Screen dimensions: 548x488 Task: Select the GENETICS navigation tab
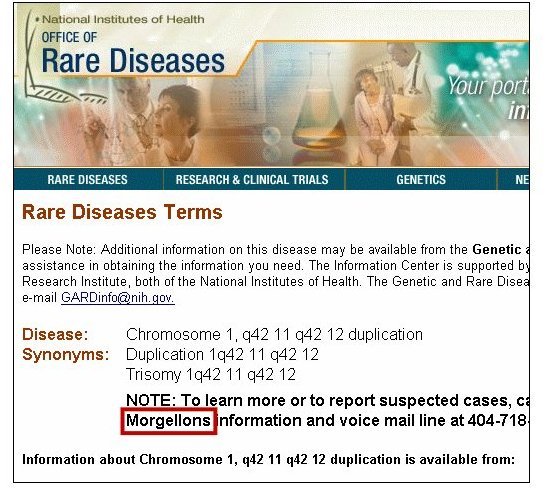point(421,179)
